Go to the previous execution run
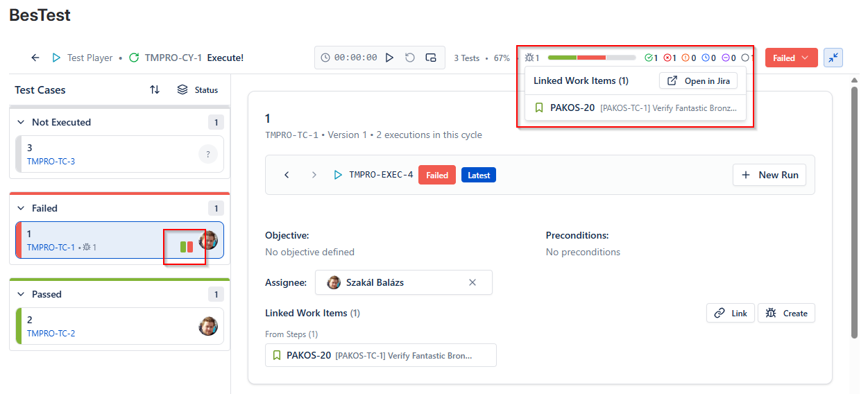The image size is (868, 394). 287,175
